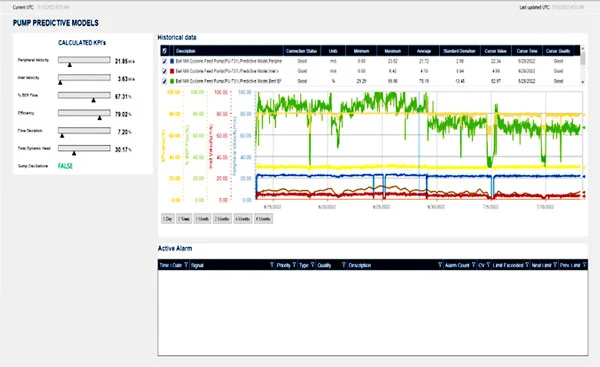Click the Flow Deviation gauge bar
Image resolution: width=600 pixels, height=367 pixels.
point(84,130)
